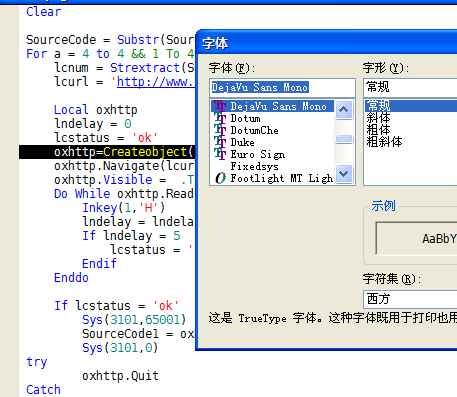Image resolution: width=457 pixels, height=397 pixels.
Task: Click the AaBbY sample preview box
Action: click(x=416, y=239)
